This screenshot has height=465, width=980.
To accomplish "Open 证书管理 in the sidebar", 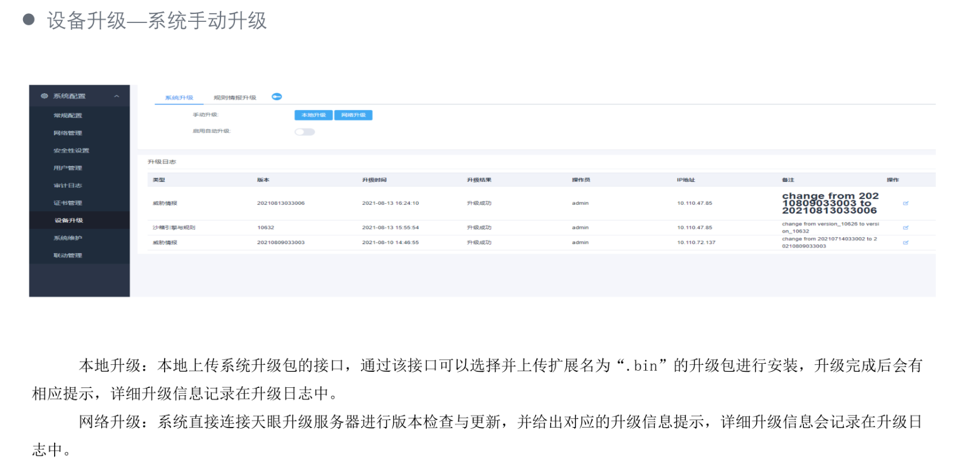I will [x=68, y=203].
